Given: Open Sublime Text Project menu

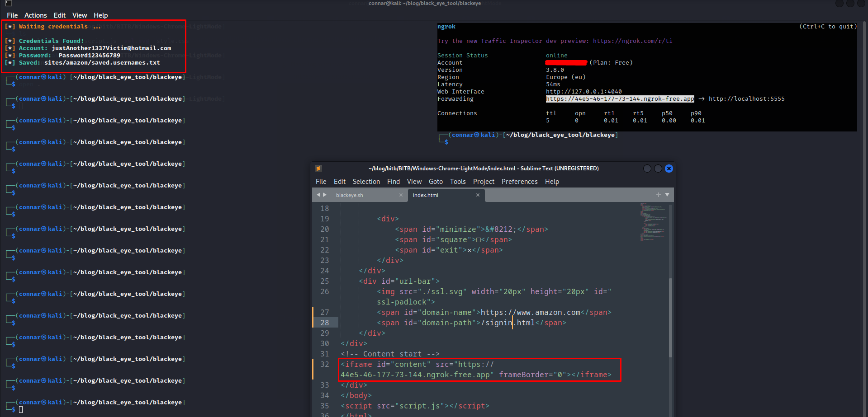Looking at the screenshot, I should click(484, 182).
